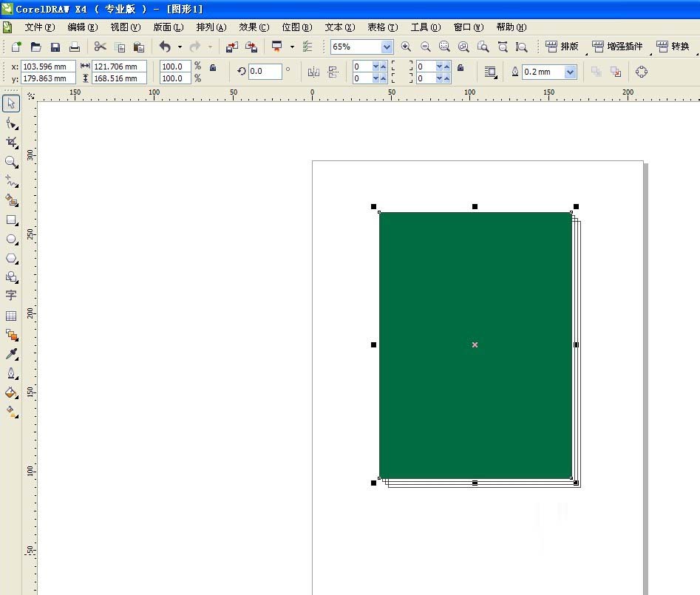This screenshot has height=595, width=700.
Task: Click the 排版 button
Action: tap(562, 47)
